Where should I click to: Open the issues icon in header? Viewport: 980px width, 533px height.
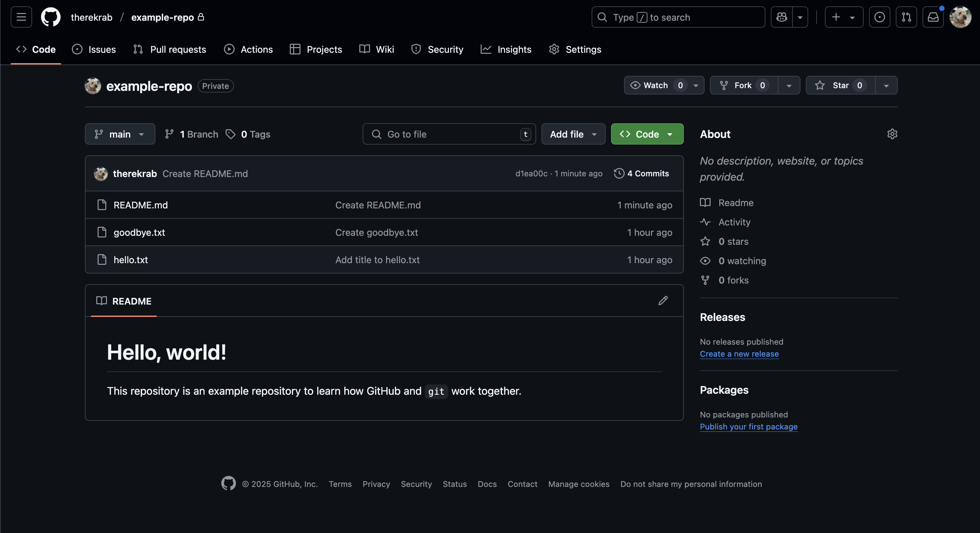point(879,17)
